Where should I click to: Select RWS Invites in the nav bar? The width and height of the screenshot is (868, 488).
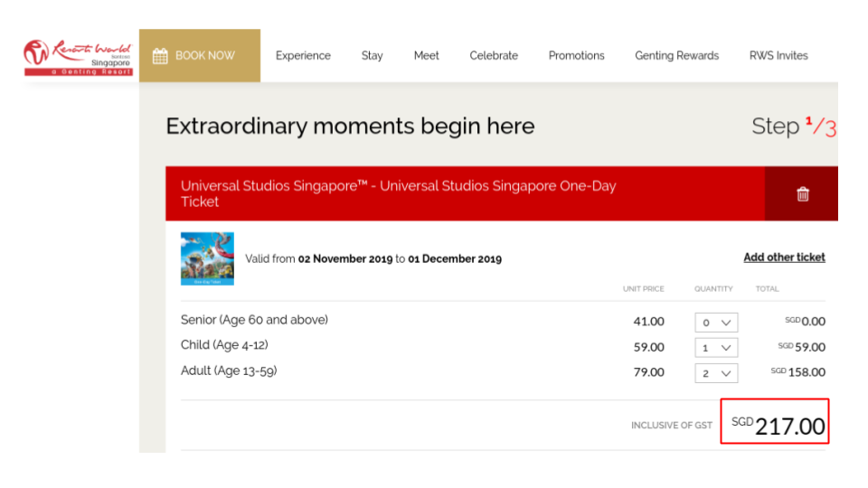778,56
